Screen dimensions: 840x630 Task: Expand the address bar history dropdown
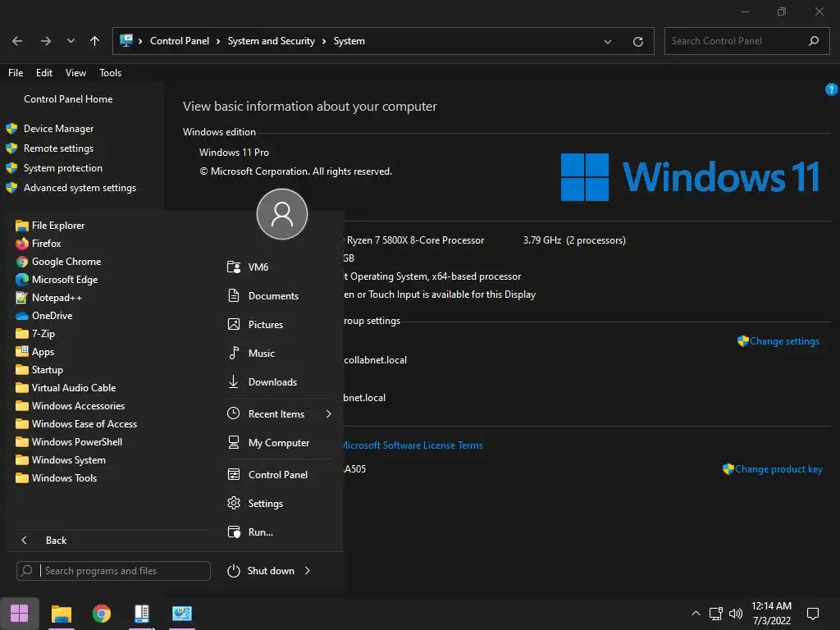pyautogui.click(x=608, y=41)
